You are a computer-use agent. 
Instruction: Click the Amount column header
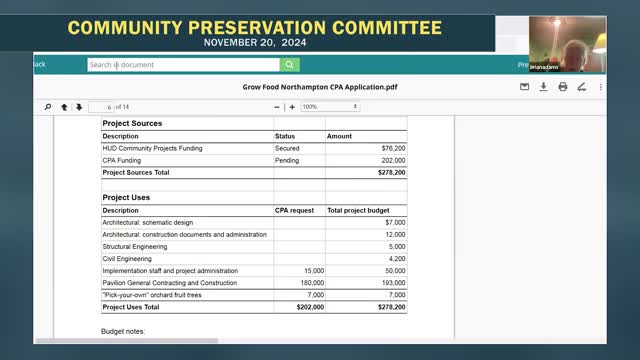pos(339,136)
